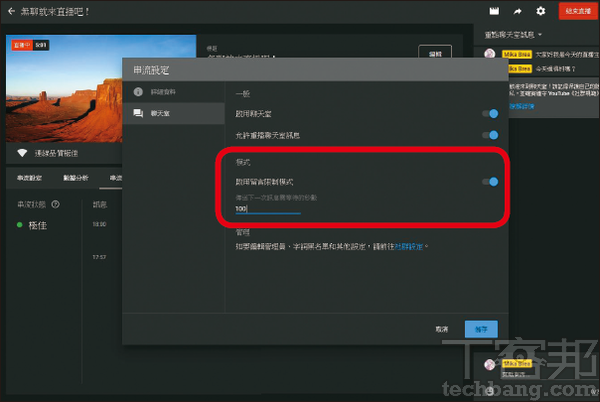Image resolution: width=600 pixels, height=402 pixels.
Task: Click the chat bubble icon beside 聊天室
Action: 137,113
